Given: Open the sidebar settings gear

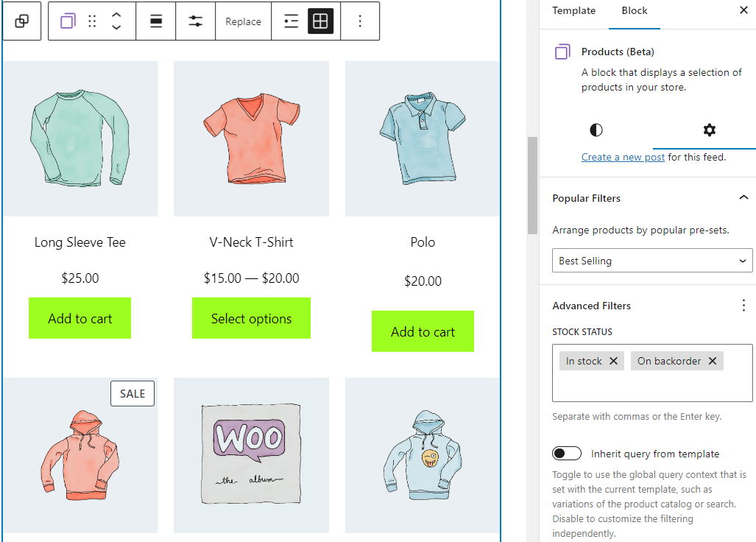Looking at the screenshot, I should [x=708, y=130].
